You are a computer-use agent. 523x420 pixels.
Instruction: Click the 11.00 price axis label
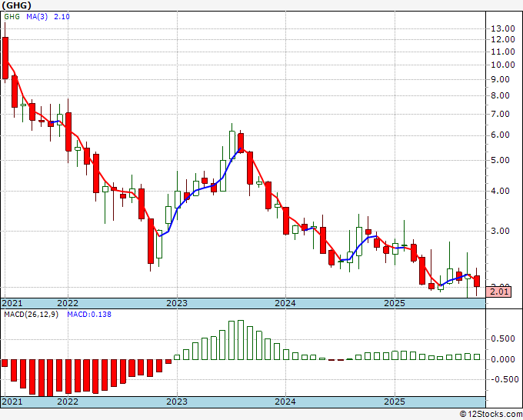pos(503,52)
